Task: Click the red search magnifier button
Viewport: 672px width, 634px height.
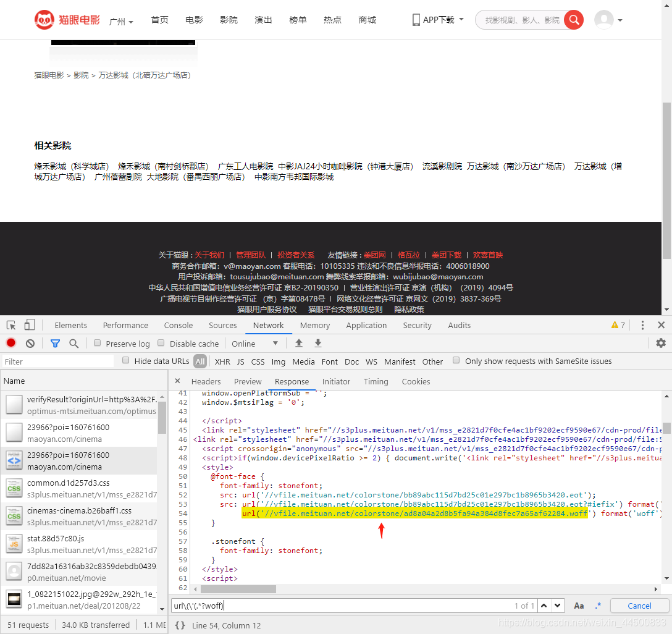Action: point(573,20)
